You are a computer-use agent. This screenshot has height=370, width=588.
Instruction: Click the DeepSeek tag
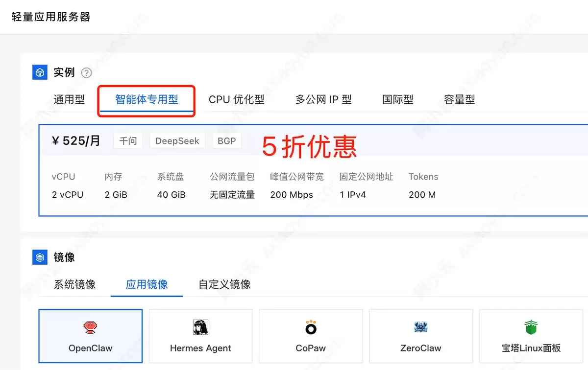177,141
